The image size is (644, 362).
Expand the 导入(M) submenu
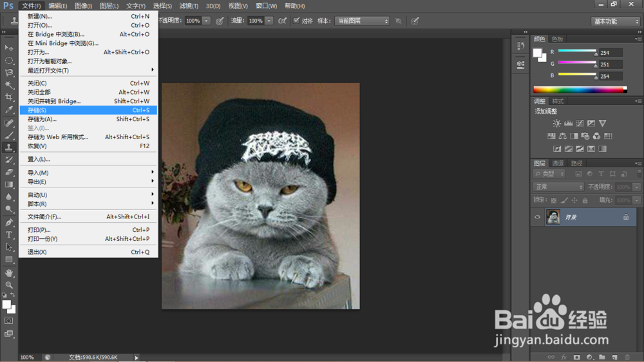click(88, 173)
